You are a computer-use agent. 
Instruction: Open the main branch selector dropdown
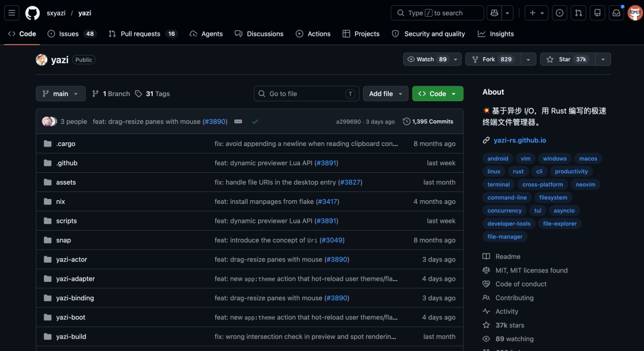[x=61, y=94]
